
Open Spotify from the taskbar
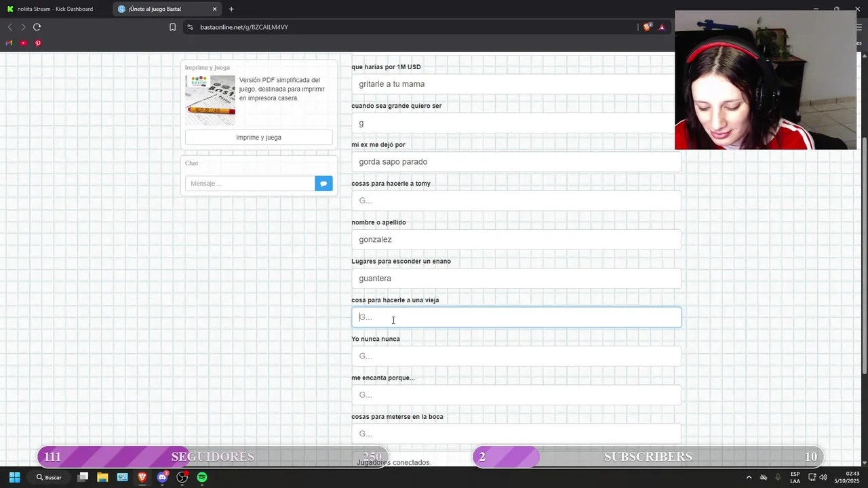pos(202,477)
